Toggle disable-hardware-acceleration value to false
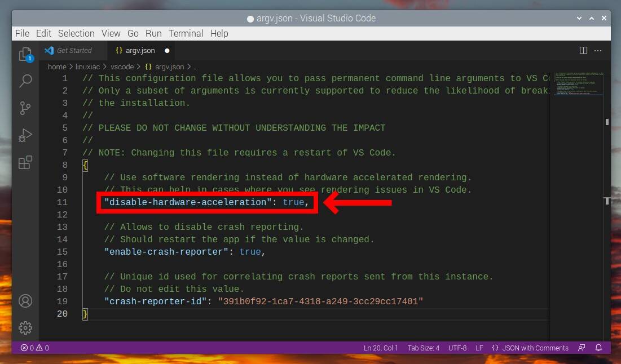The width and height of the screenshot is (621, 364). (294, 202)
